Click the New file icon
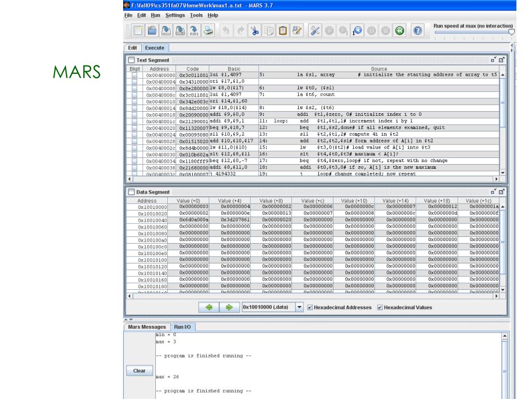This screenshot has height=399, width=532. pos(137,31)
